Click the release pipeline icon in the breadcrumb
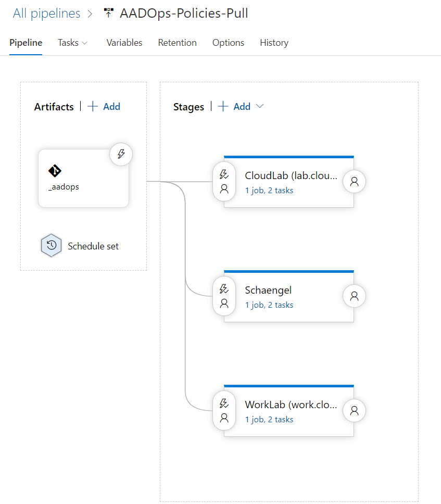The height and width of the screenshot is (504, 441). [x=108, y=11]
